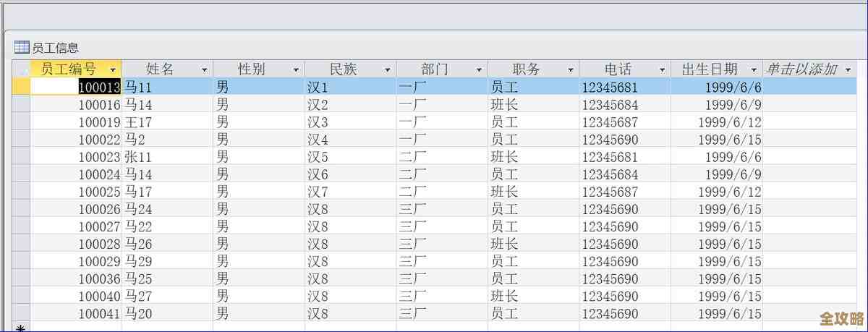Click the name cell 王17
This screenshot has width=868, height=332.
[167, 122]
